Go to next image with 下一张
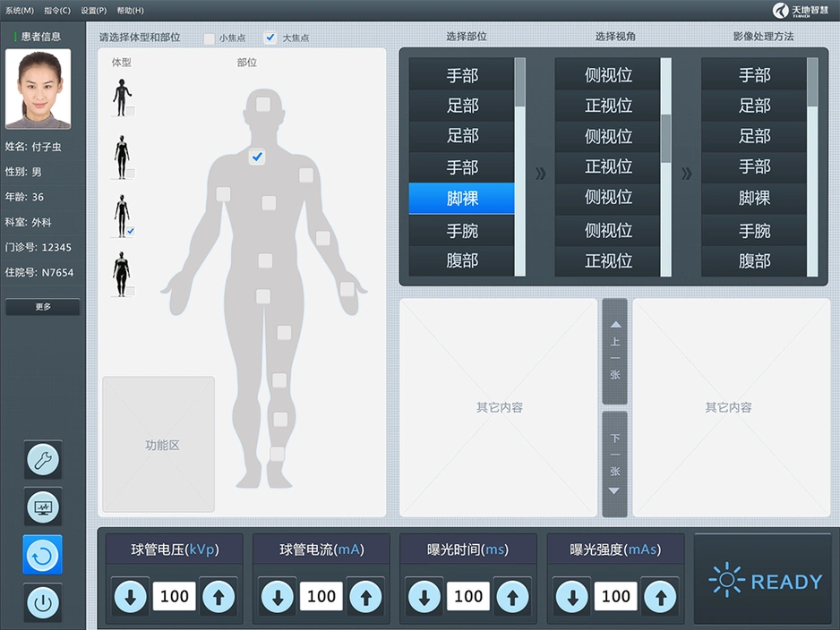The width and height of the screenshot is (840, 630). tap(614, 464)
